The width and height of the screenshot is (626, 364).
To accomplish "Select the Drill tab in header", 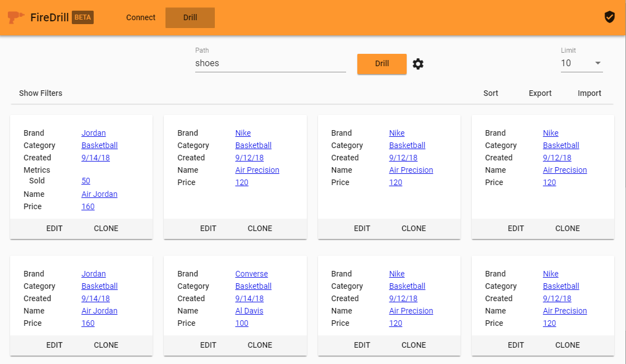I will (190, 17).
